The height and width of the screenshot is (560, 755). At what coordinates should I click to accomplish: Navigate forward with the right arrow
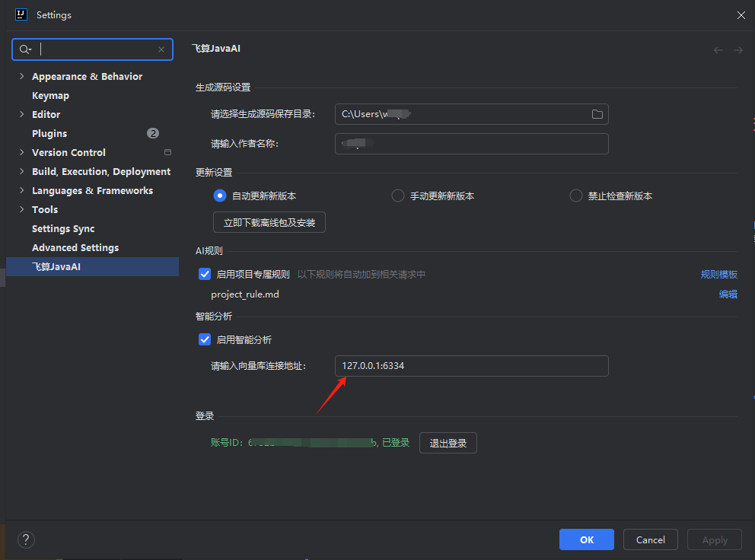pyautogui.click(x=737, y=50)
